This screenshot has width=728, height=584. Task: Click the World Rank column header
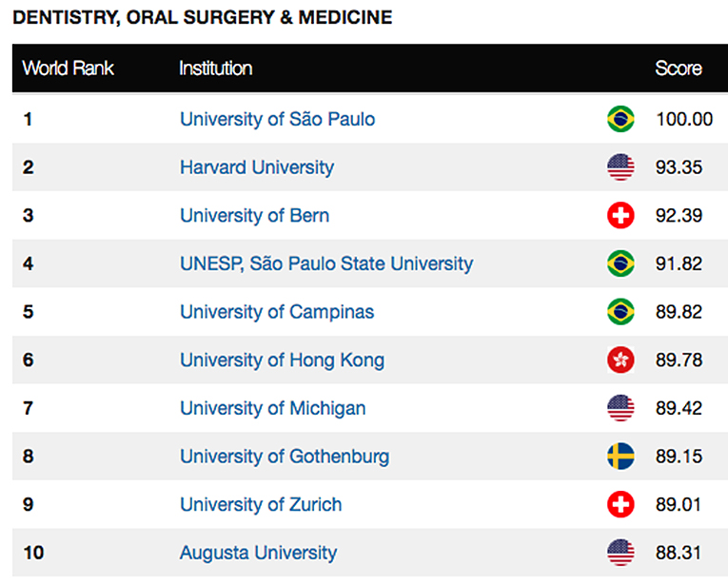pos(69,68)
